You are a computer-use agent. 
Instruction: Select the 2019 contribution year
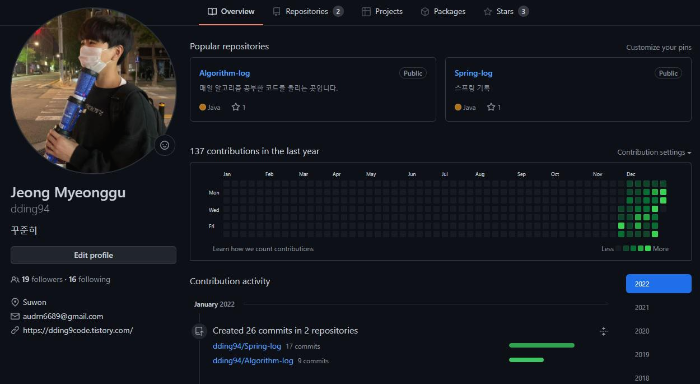642,355
